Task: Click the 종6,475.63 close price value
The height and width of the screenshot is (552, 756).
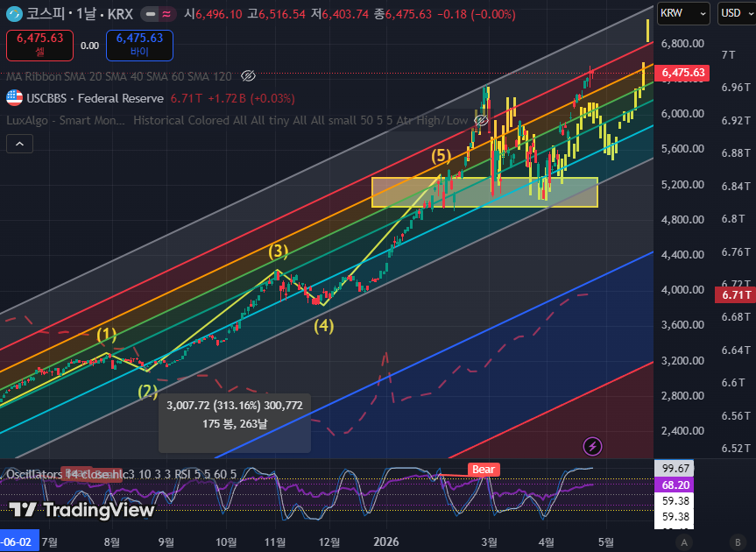Action: pos(403,15)
